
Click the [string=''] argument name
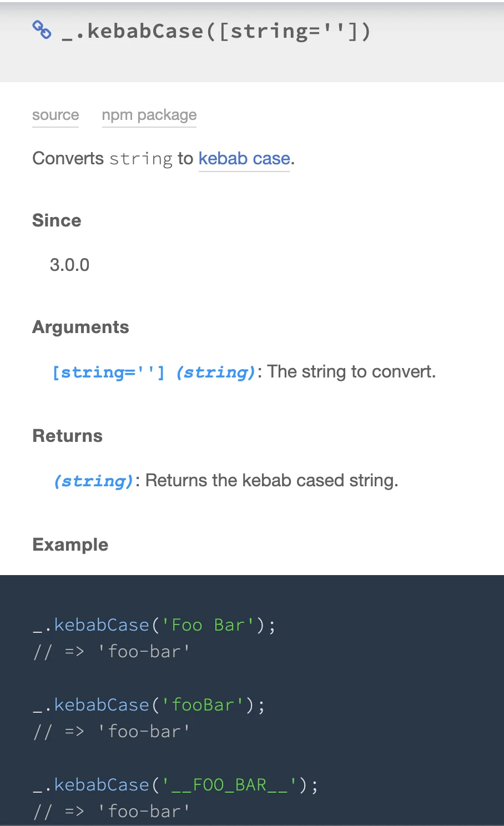109,372
